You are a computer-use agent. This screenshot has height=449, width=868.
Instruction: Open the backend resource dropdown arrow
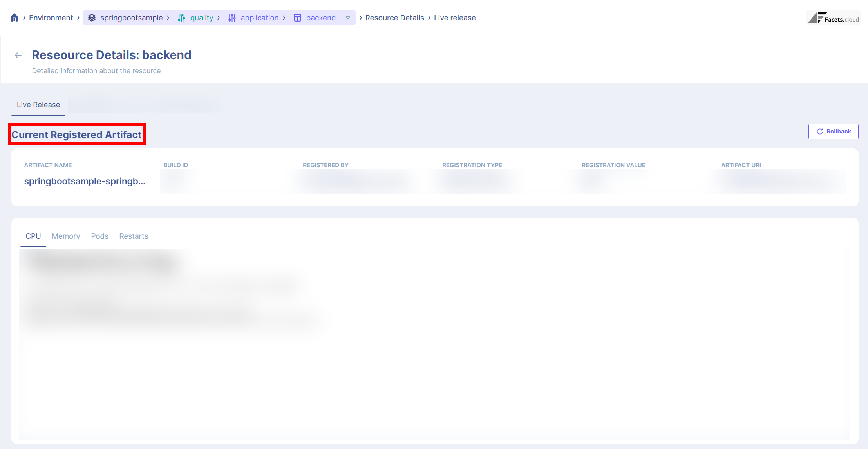[348, 18]
